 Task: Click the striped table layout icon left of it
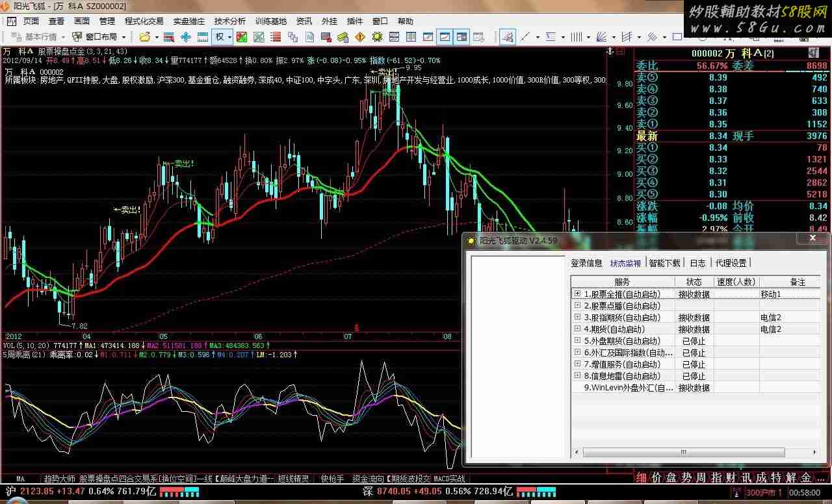(394, 37)
